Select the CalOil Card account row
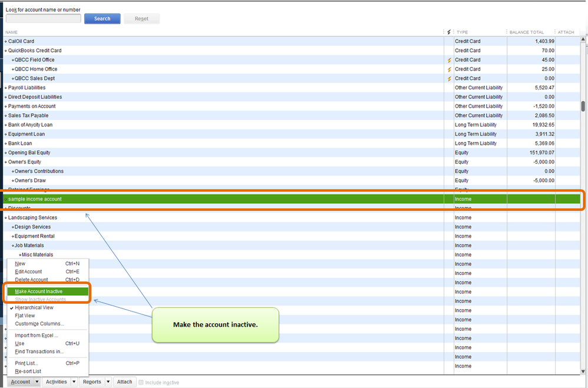 tap(292, 41)
